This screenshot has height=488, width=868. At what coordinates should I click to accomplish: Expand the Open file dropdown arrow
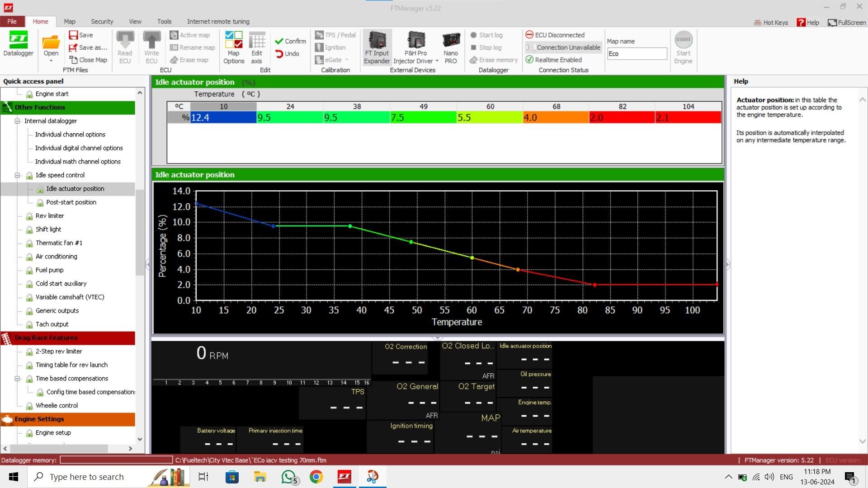pyautogui.click(x=51, y=61)
